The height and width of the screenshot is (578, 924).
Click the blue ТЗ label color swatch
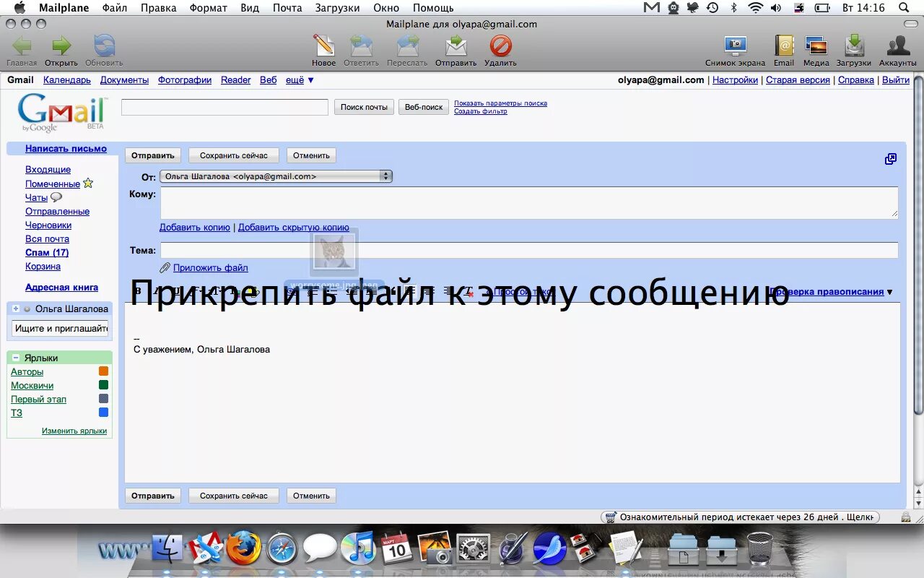103,413
